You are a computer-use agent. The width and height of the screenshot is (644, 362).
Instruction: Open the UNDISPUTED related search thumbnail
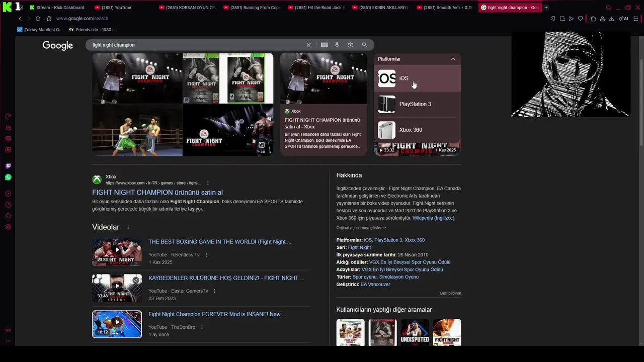415,332
